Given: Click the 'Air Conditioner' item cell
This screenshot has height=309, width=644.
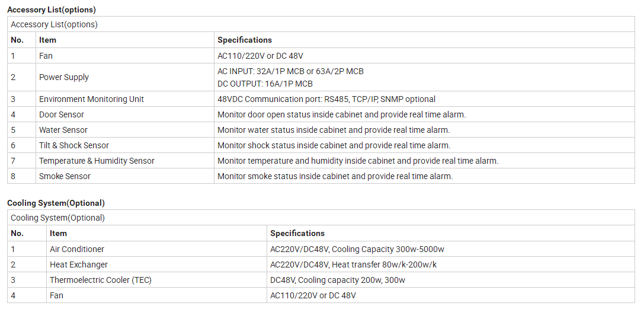Looking at the screenshot, I should [77, 249].
